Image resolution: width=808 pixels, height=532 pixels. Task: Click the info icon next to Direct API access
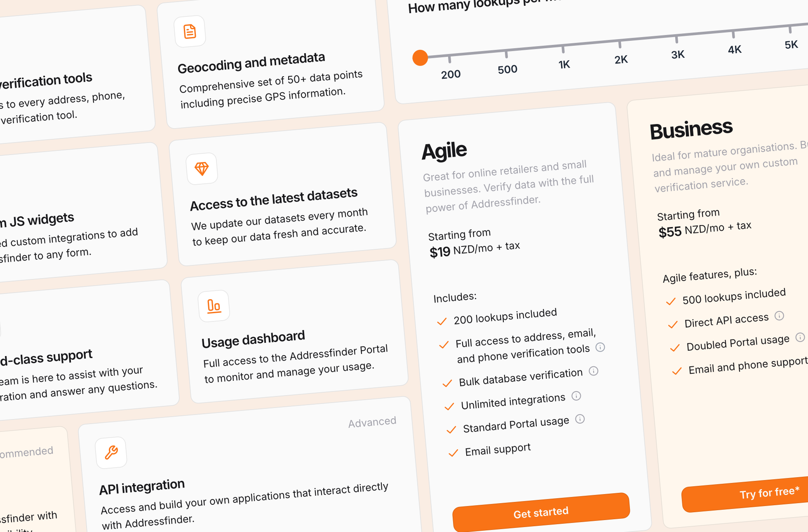780,316
